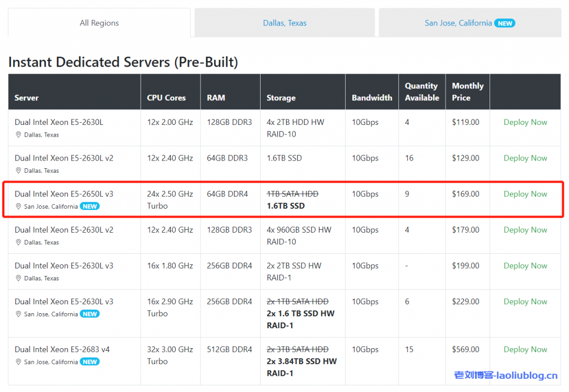Click the NEW badge in the E5-2650L v3 row
Image resolution: width=569 pixels, height=392 pixels.
point(89,206)
